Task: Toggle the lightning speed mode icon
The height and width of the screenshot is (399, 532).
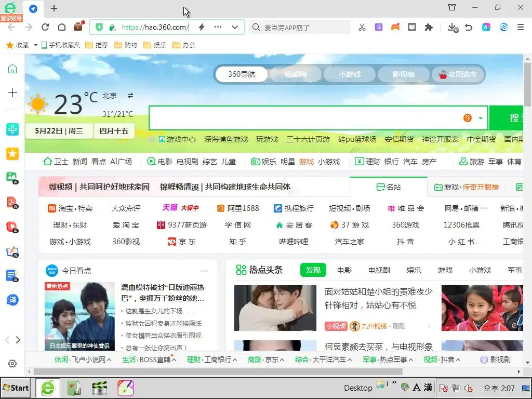Action: point(202,27)
